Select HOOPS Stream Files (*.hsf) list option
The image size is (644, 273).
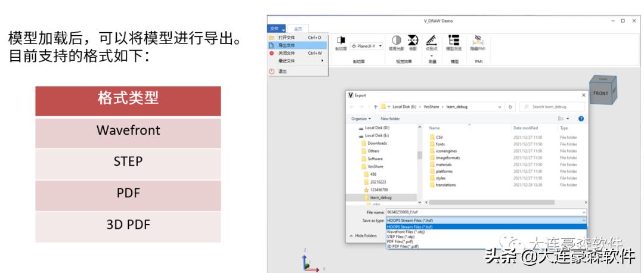click(x=487, y=227)
